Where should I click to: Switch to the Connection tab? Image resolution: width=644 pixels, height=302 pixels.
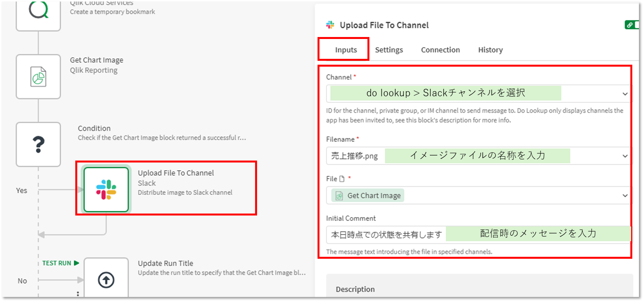440,50
